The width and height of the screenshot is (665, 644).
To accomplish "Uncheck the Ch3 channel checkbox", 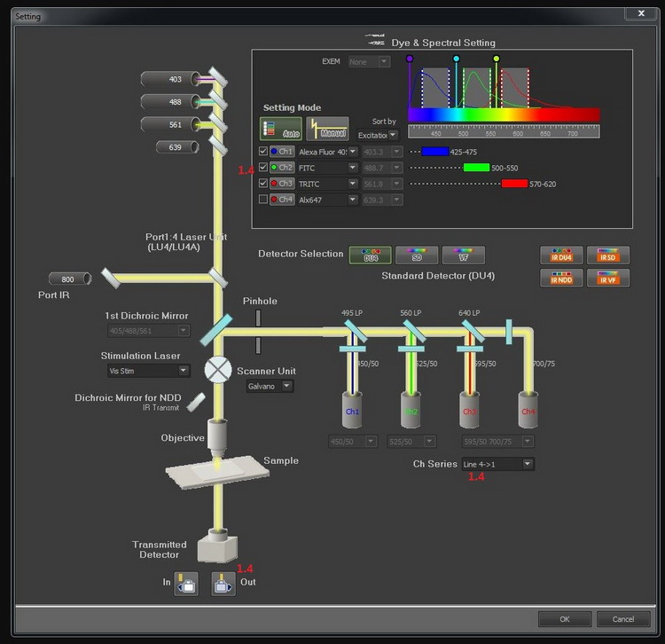I will [x=263, y=184].
